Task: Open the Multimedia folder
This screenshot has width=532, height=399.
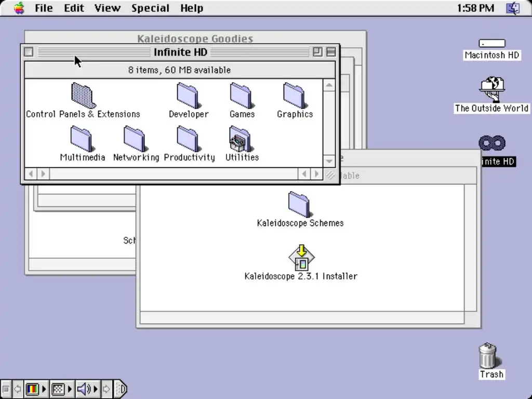Action: (x=83, y=138)
